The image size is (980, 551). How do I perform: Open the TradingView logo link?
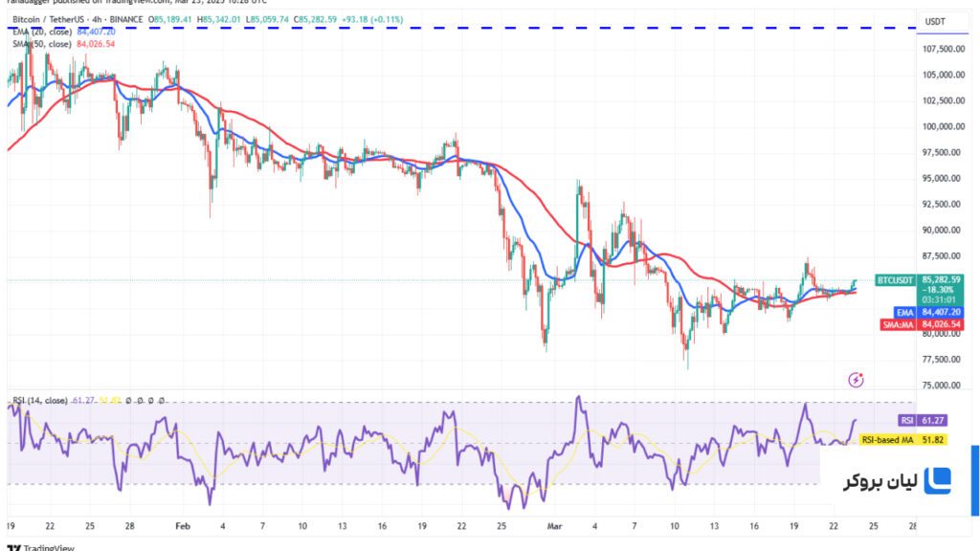[x=41, y=547]
